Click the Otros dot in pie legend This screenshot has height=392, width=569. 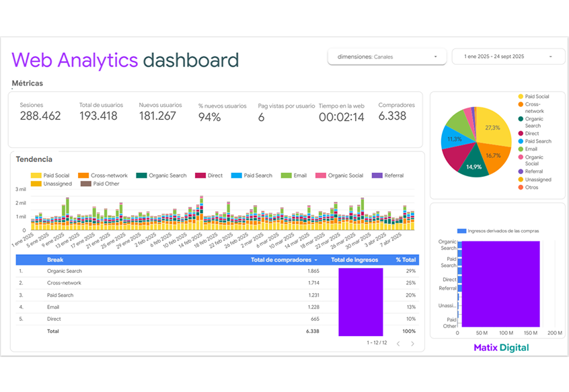point(521,188)
